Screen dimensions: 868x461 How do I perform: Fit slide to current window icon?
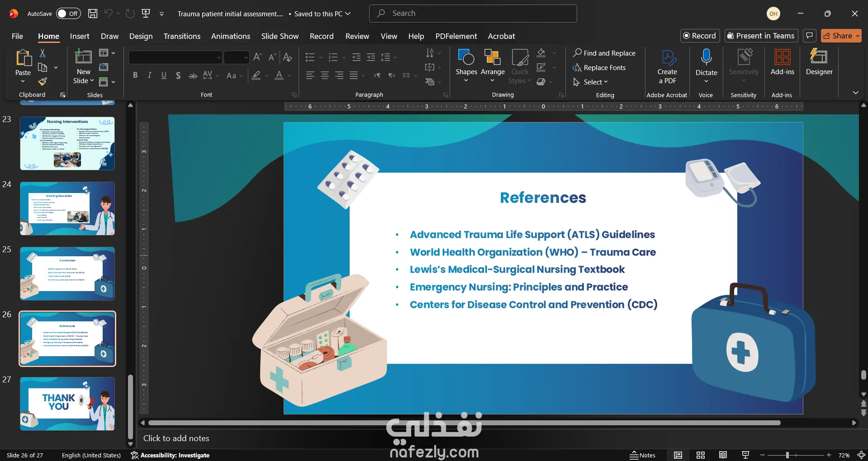[x=862, y=455]
